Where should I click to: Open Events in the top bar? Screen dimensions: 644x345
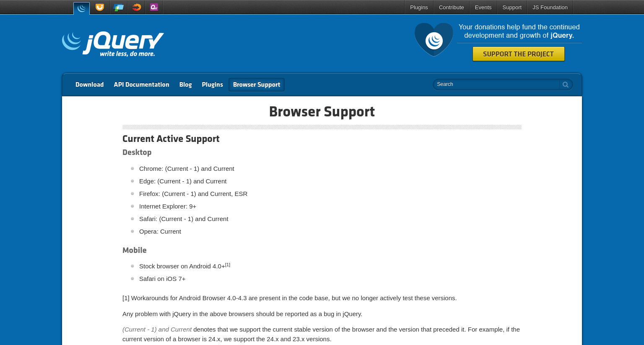tap(483, 8)
